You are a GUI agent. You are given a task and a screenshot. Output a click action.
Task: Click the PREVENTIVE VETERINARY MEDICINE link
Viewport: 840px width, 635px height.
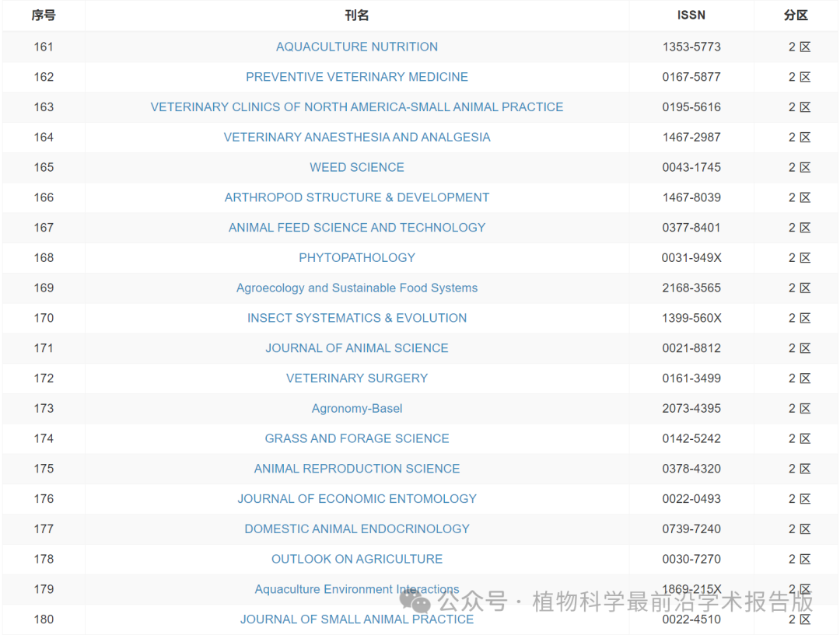pos(357,77)
